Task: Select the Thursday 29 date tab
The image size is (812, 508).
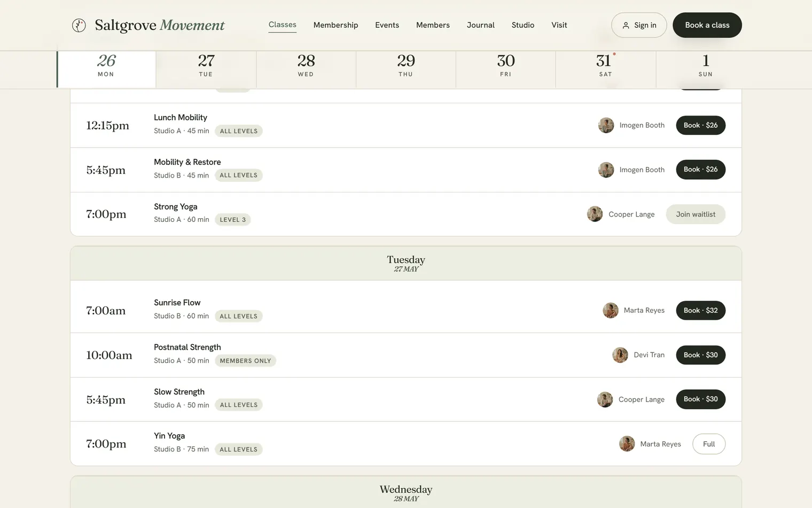Action: tap(406, 69)
